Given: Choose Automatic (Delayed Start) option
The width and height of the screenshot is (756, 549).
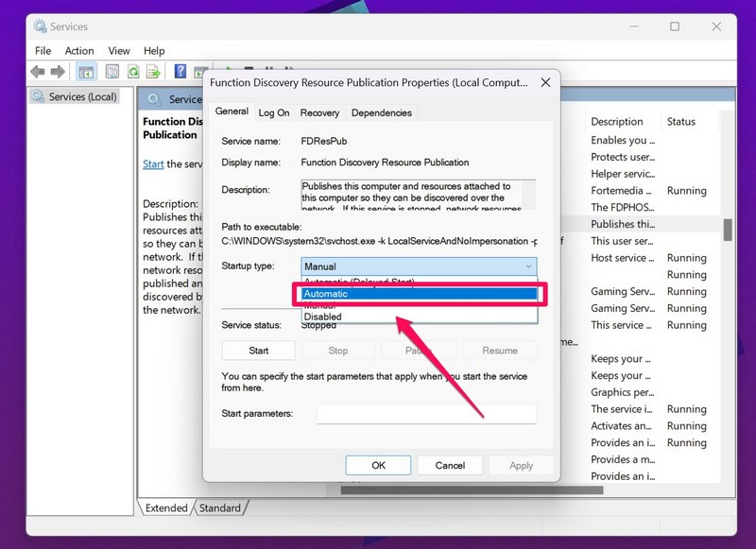Looking at the screenshot, I should [x=420, y=281].
